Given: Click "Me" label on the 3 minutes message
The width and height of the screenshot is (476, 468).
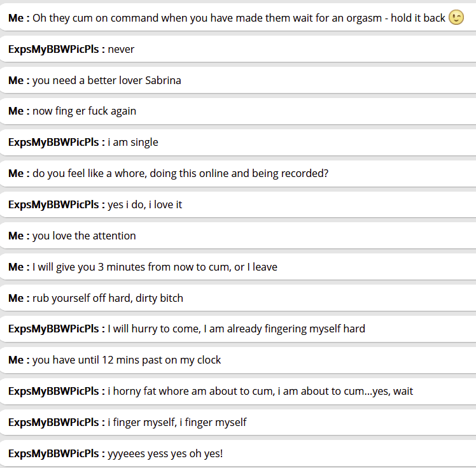Looking at the screenshot, I should (x=16, y=267).
